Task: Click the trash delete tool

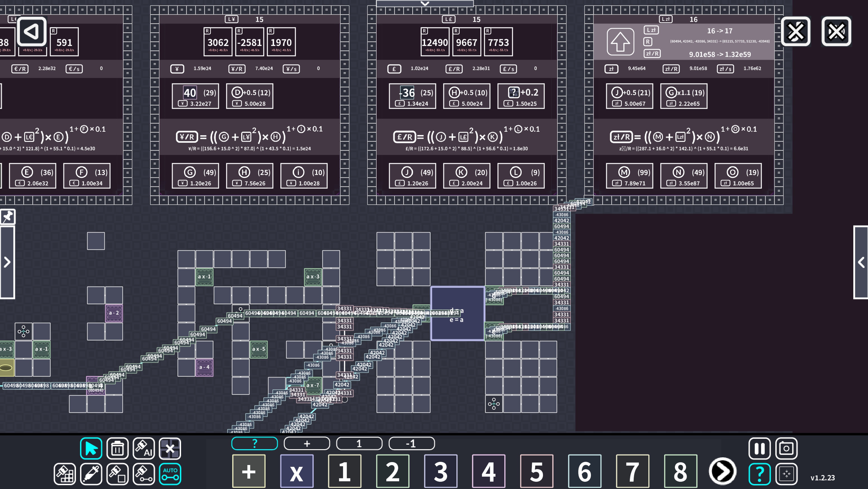Action: [x=117, y=448]
